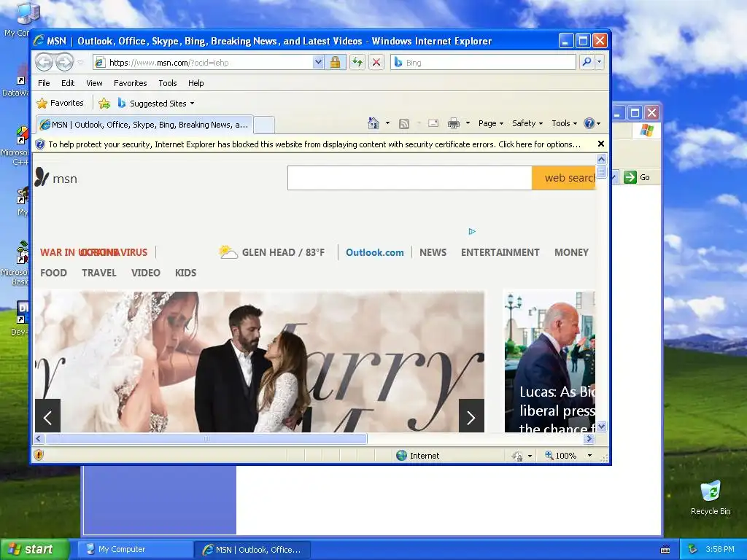Open the NEWS section link

(x=433, y=252)
